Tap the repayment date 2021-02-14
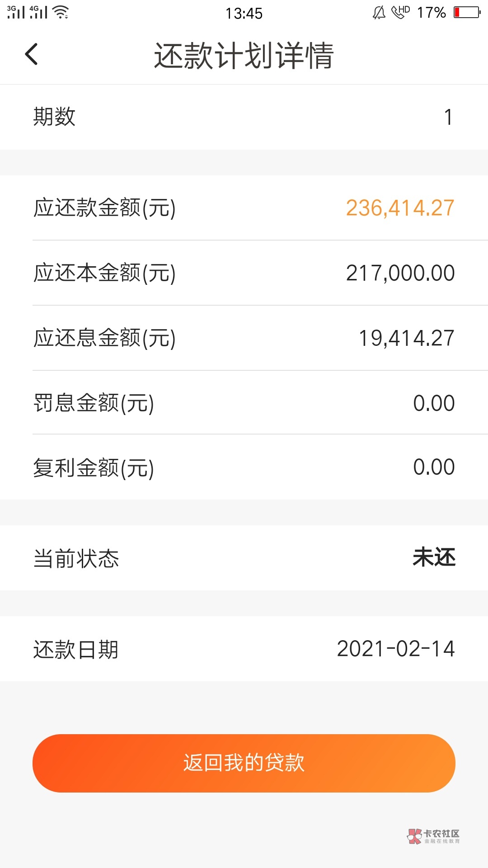The image size is (488, 868). point(395,649)
